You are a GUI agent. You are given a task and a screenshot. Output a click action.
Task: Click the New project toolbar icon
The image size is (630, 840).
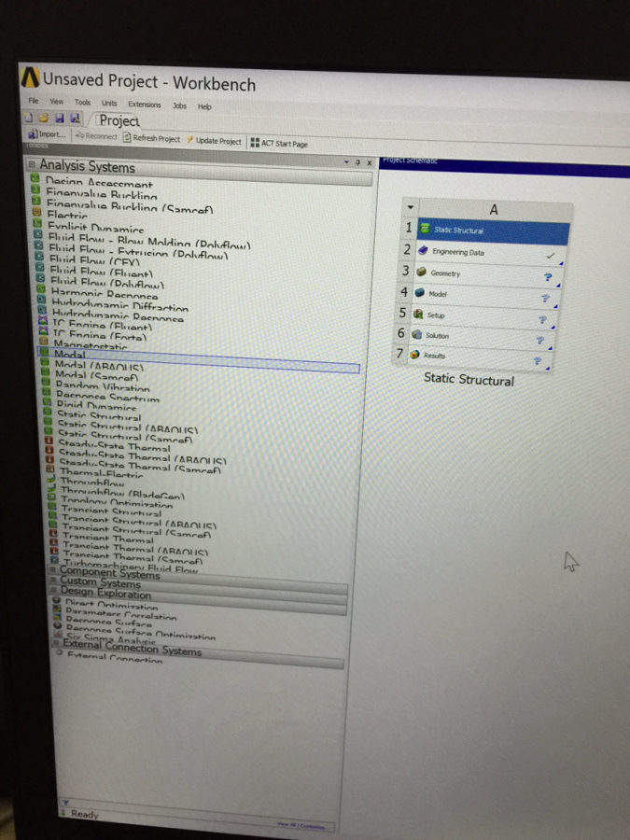click(29, 118)
